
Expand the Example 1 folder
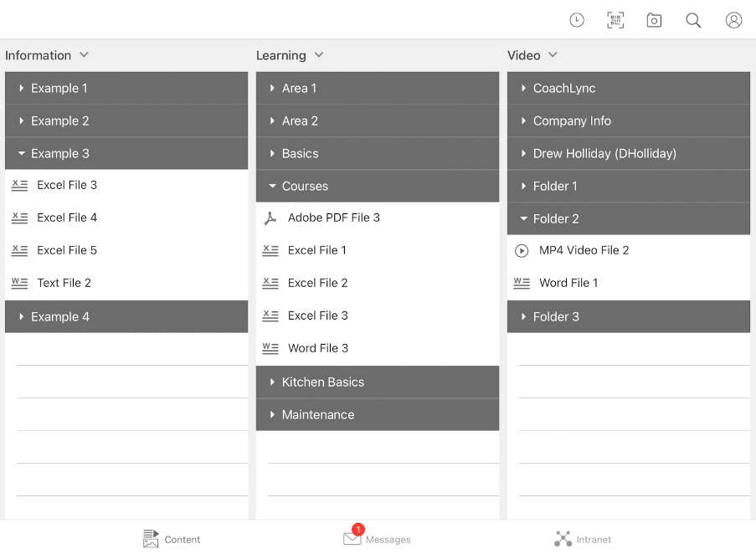tap(126, 88)
